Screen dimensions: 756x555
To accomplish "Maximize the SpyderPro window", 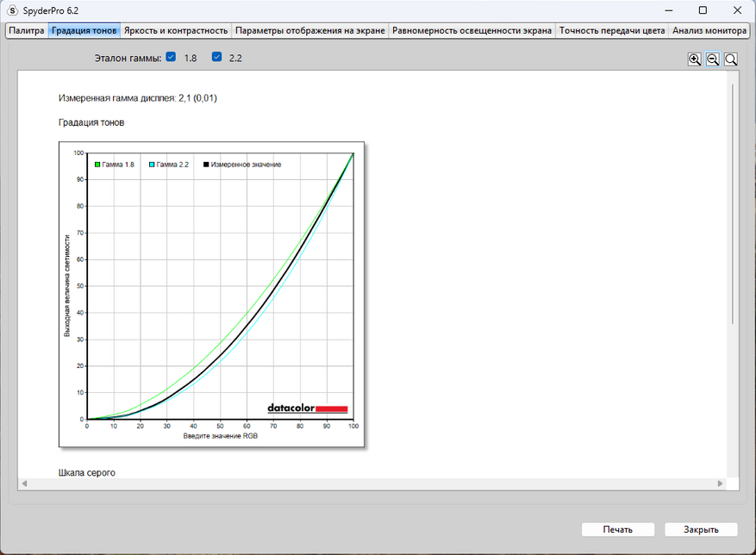I will [x=703, y=9].
